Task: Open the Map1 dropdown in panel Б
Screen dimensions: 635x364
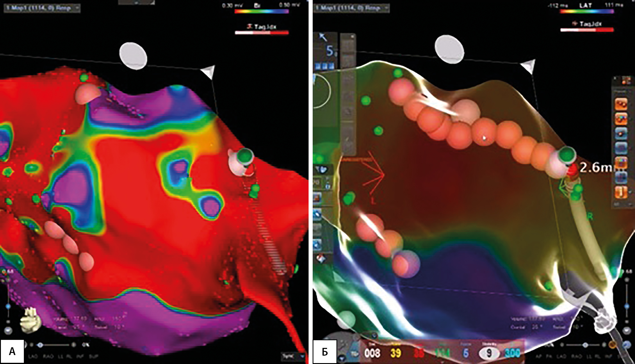Action: tap(352, 8)
